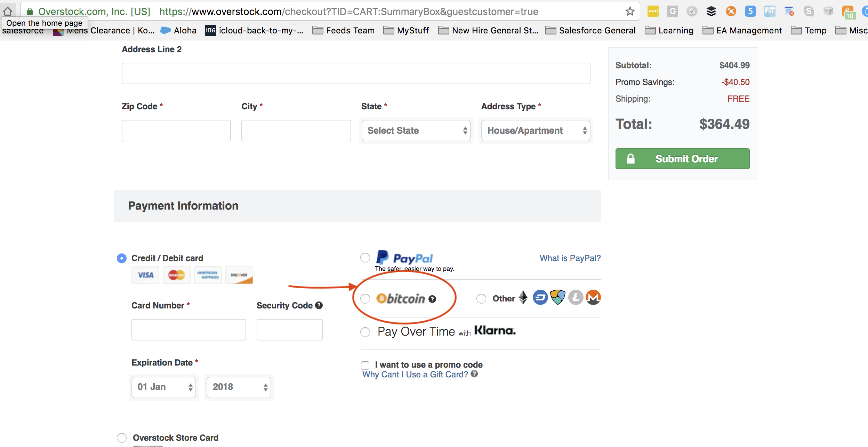
Task: Click the City input field
Action: click(x=296, y=131)
